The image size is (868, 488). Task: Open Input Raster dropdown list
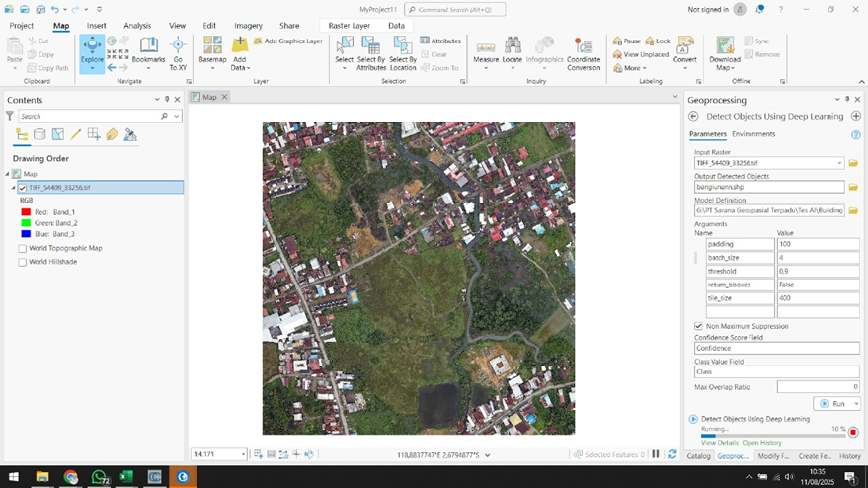tap(839, 163)
